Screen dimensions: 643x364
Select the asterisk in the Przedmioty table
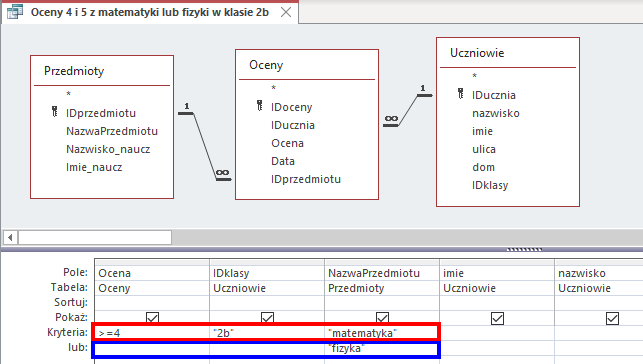coord(68,94)
